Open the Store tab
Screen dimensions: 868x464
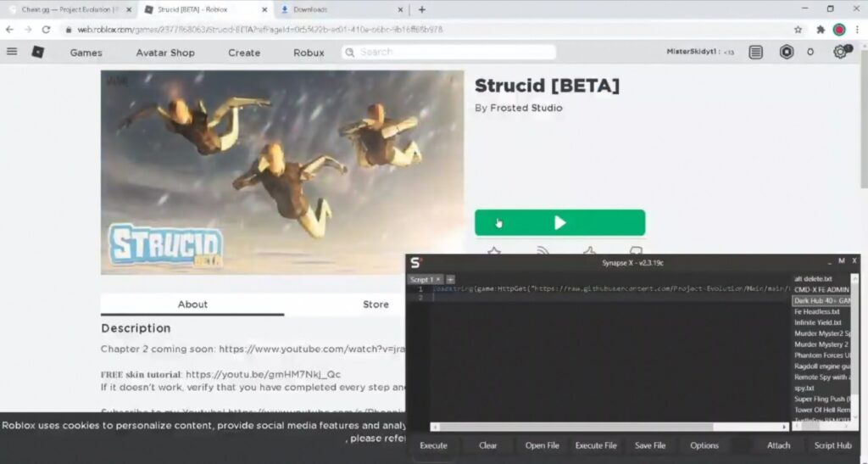[x=376, y=304]
